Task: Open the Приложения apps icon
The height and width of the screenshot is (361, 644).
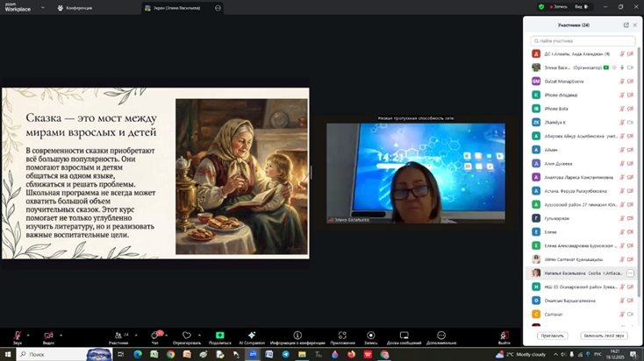Action: coord(342,336)
